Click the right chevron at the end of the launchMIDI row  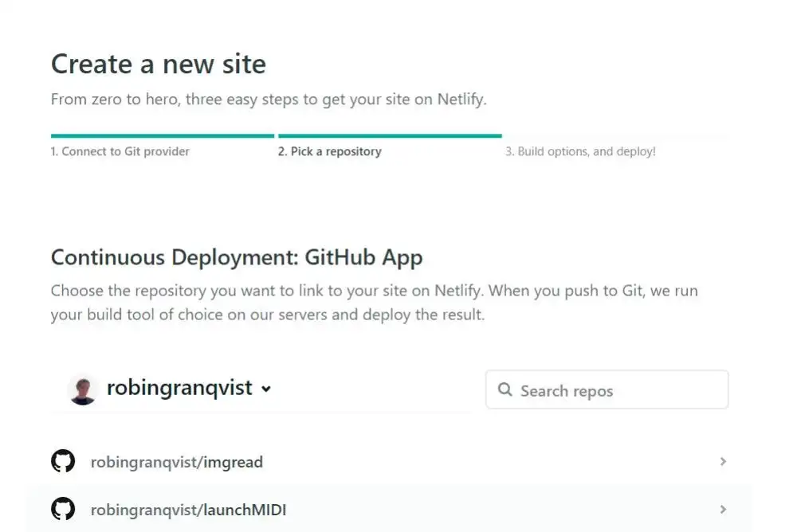(x=723, y=509)
